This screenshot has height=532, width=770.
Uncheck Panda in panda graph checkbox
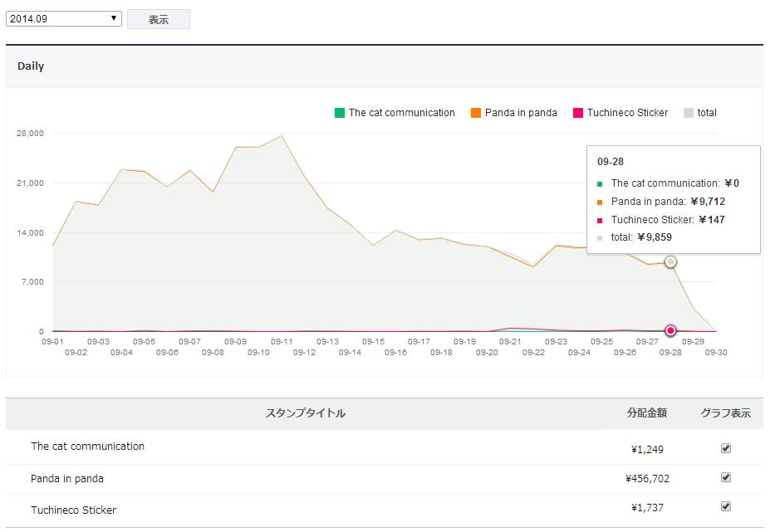(x=726, y=478)
